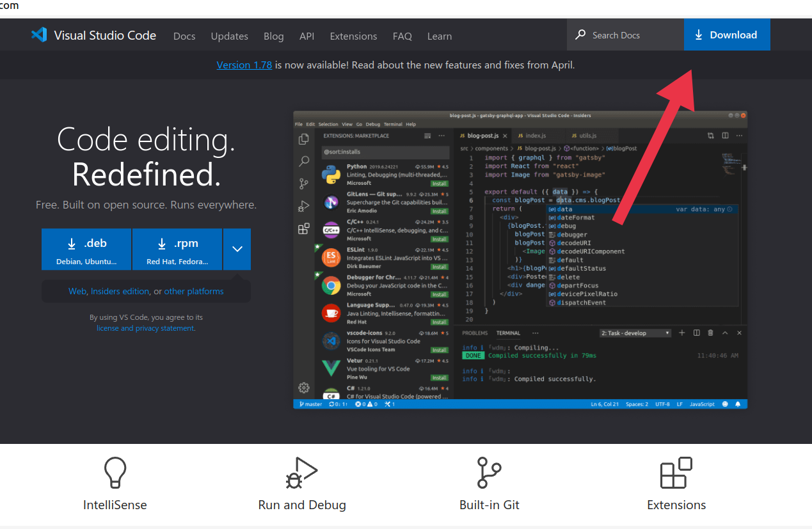Image resolution: width=812 pixels, height=529 pixels.
Task: Click the IntelliSense lightbulb icon
Action: tap(115, 473)
